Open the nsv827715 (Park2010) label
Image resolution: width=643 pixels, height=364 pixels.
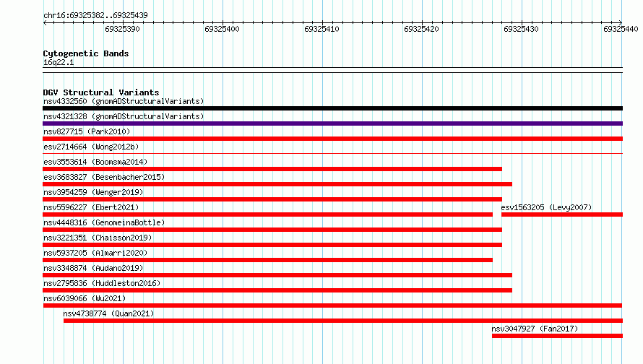87,131
